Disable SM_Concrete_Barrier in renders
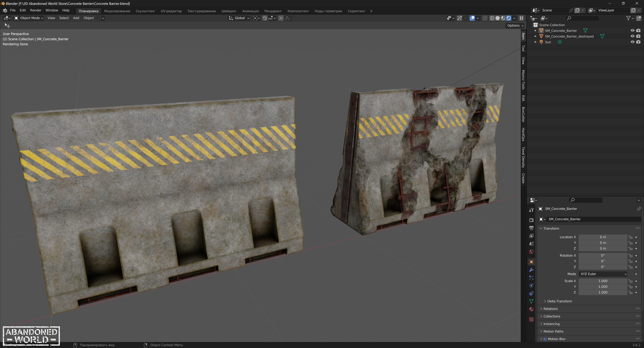This screenshot has width=644, height=348. 638,31
